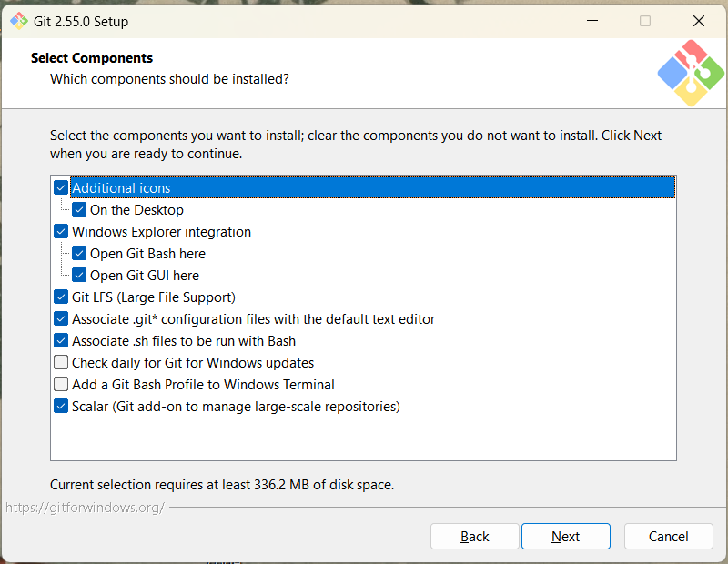Select the Windows Explorer integration label
This screenshot has width=728, height=564.
coord(161,232)
